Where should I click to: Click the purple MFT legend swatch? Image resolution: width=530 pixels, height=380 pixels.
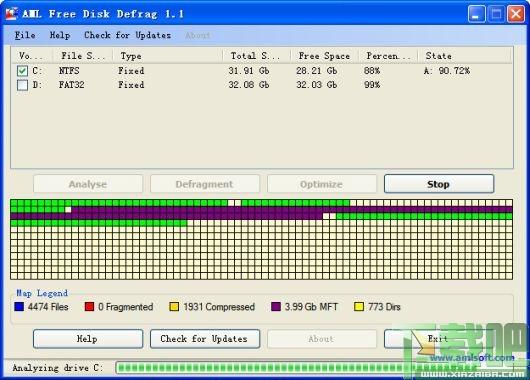click(276, 307)
